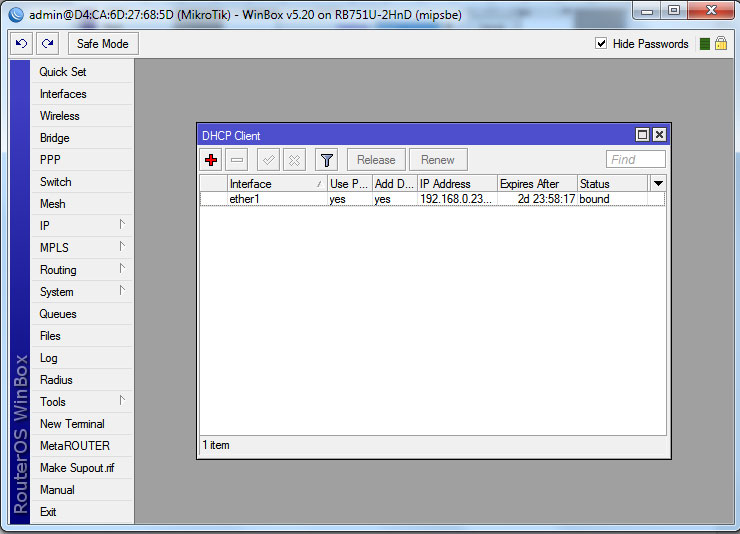Click the Enable checkmark icon
Screen dimensions: 740x534
268,160
